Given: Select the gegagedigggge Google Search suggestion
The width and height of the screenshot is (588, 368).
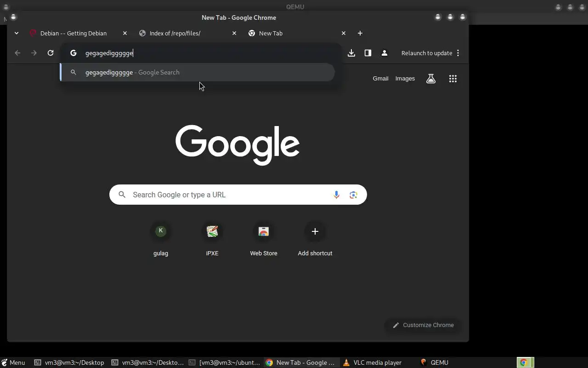Looking at the screenshot, I should [198, 72].
